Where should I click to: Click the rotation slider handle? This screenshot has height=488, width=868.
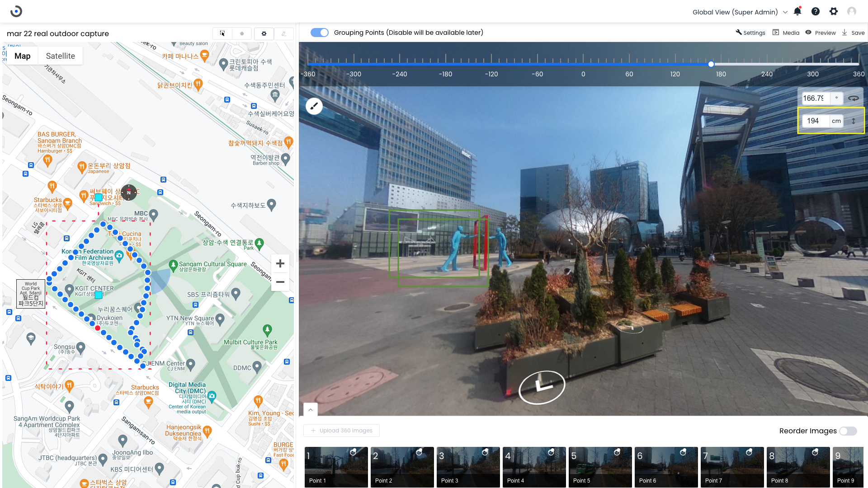711,64
